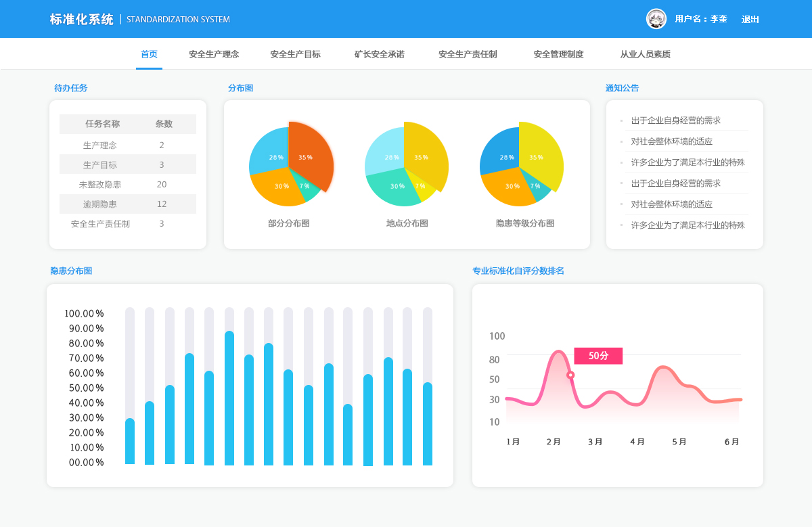Click the 4月 x-axis label
The width and height of the screenshot is (812, 527).
(637, 442)
